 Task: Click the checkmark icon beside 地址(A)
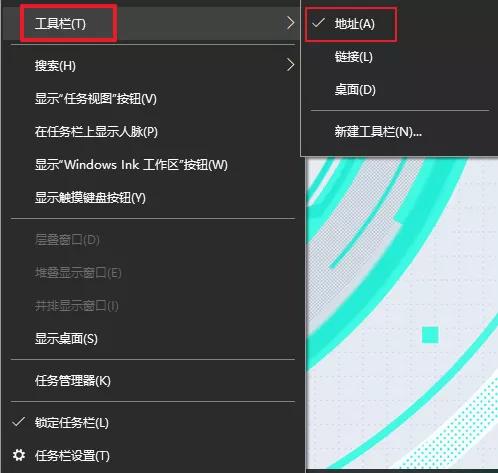click(318, 23)
